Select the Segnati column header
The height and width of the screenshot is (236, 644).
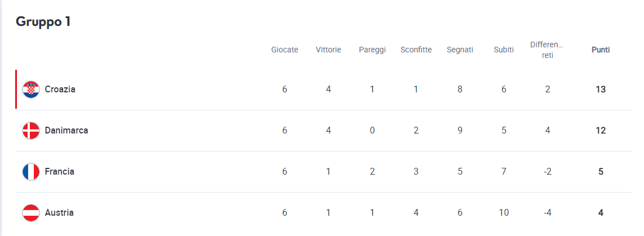(460, 50)
